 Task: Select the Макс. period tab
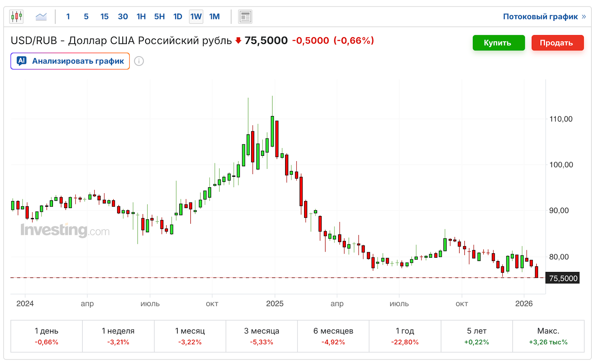548,336
